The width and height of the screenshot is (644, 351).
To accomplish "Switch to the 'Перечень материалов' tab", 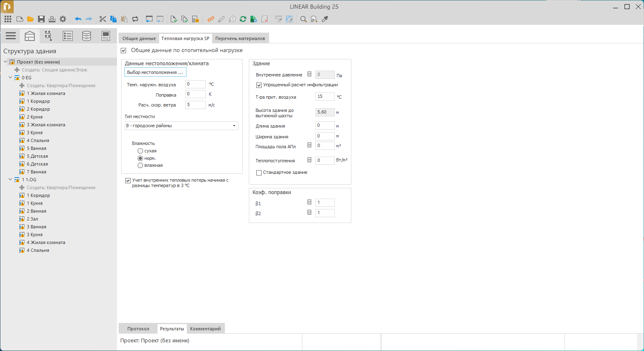I will [240, 38].
